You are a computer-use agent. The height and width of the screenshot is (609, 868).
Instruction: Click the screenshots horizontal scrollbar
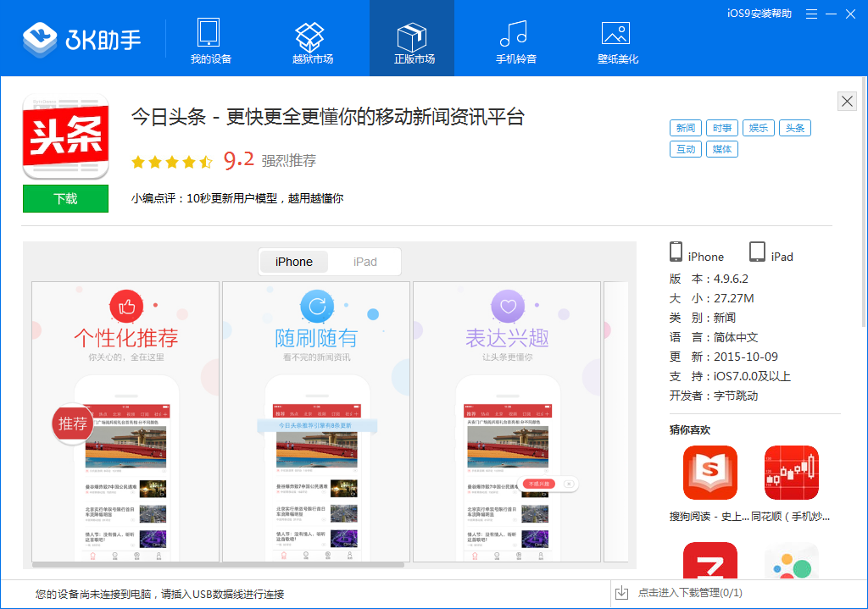218,565
